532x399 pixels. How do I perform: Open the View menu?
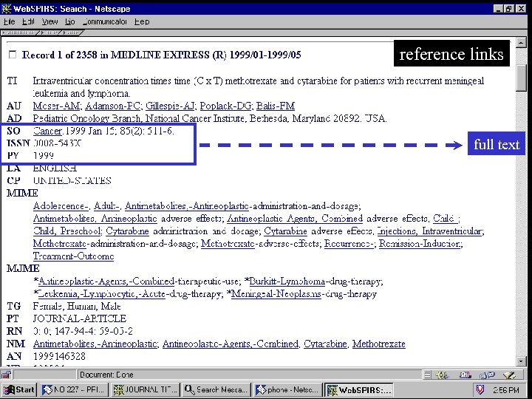click(x=50, y=21)
